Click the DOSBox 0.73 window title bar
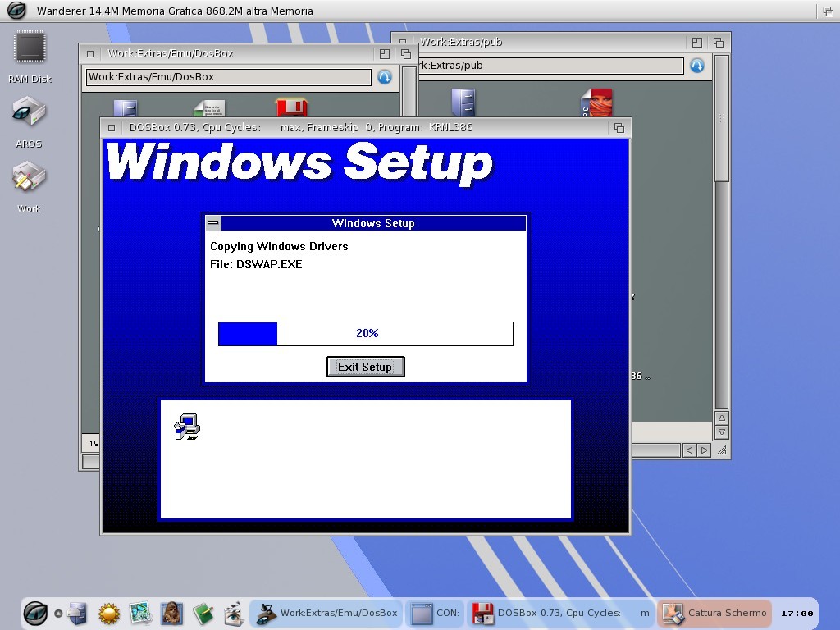This screenshot has width=840, height=630. [x=364, y=128]
